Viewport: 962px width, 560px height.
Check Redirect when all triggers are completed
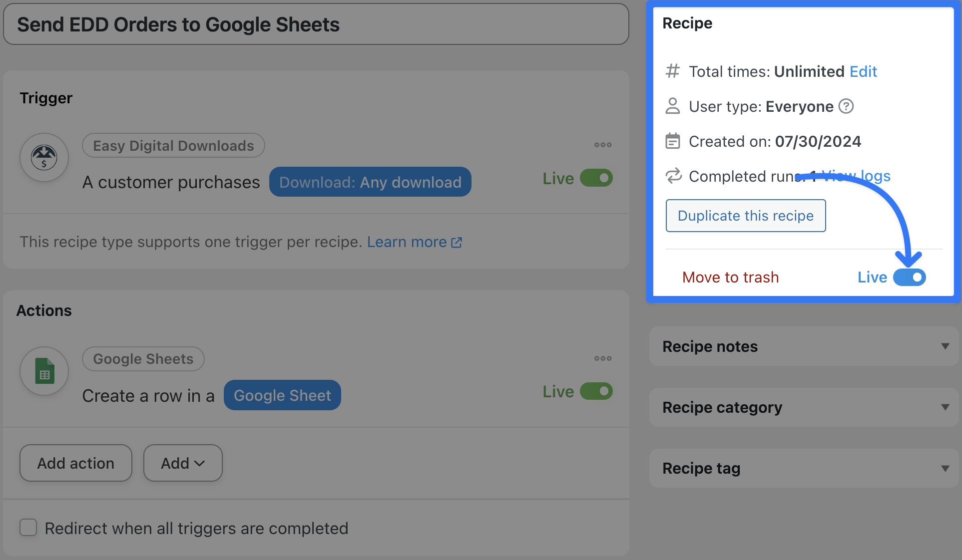click(28, 528)
